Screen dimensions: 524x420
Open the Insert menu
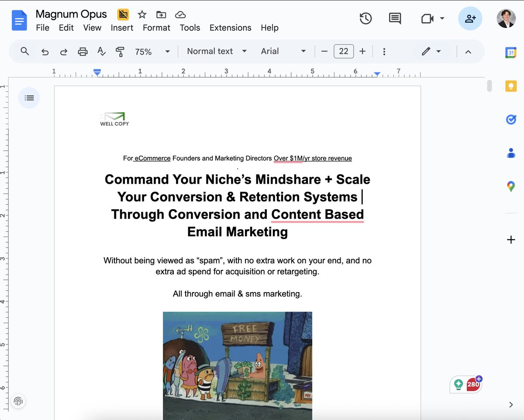tap(122, 28)
